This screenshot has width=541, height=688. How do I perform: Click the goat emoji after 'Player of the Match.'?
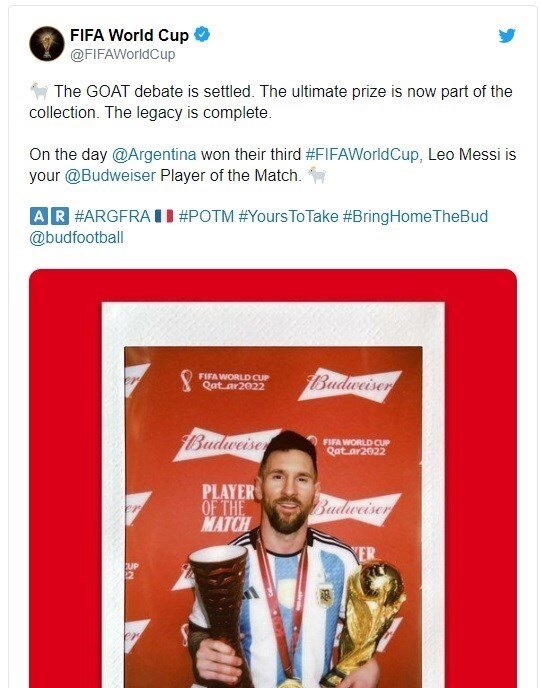(317, 175)
